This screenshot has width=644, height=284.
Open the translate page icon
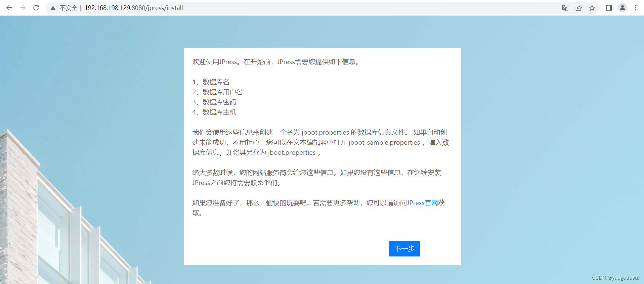coord(565,8)
